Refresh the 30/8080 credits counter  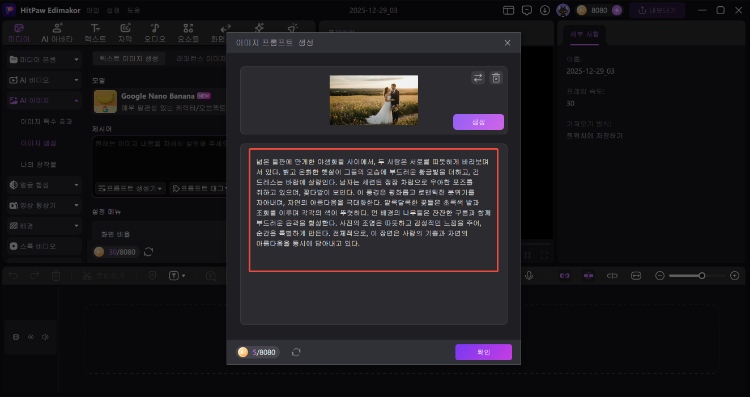click(148, 252)
